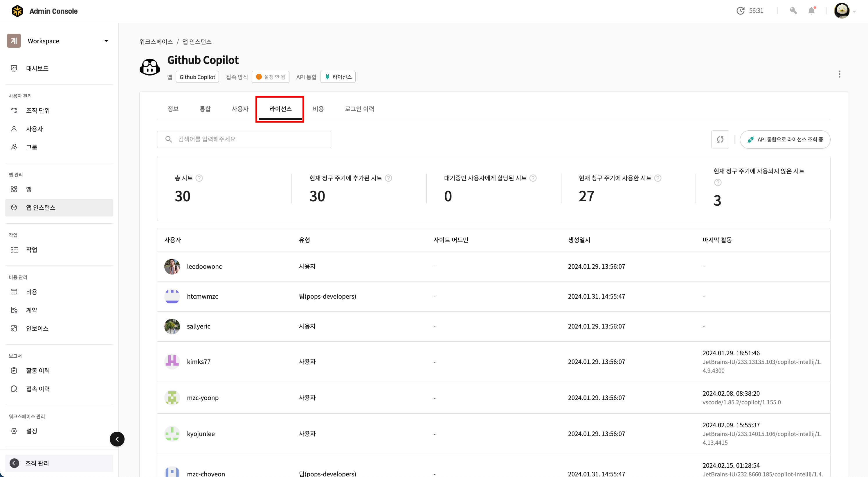
Task: Click help icon for 현재 청구 주기에 사용한 시트
Action: click(x=658, y=178)
